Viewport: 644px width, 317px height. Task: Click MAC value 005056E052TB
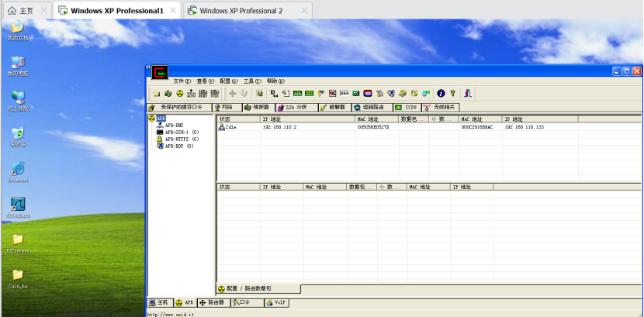tap(373, 127)
